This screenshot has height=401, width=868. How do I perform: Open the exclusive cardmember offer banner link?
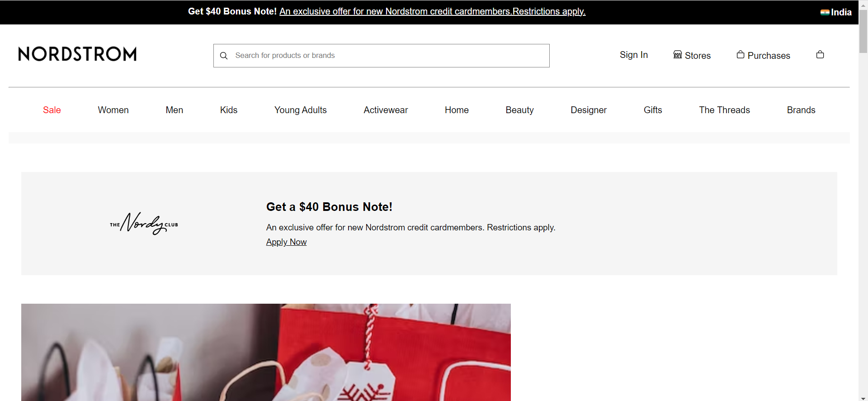432,12
